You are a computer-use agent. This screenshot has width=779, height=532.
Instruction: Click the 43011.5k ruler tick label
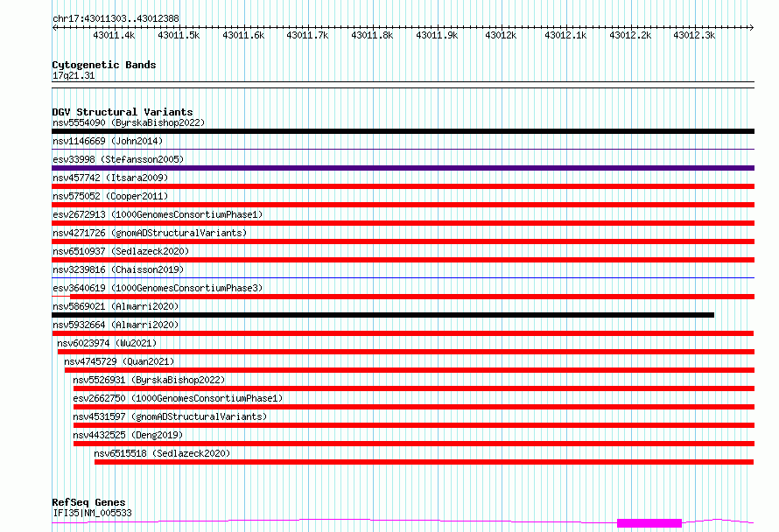click(x=179, y=36)
